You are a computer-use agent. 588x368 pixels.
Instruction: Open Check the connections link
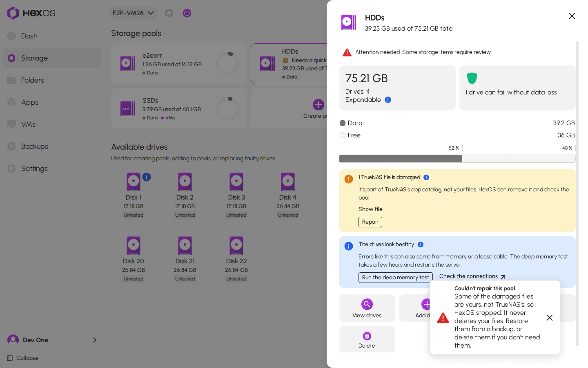[472, 276]
